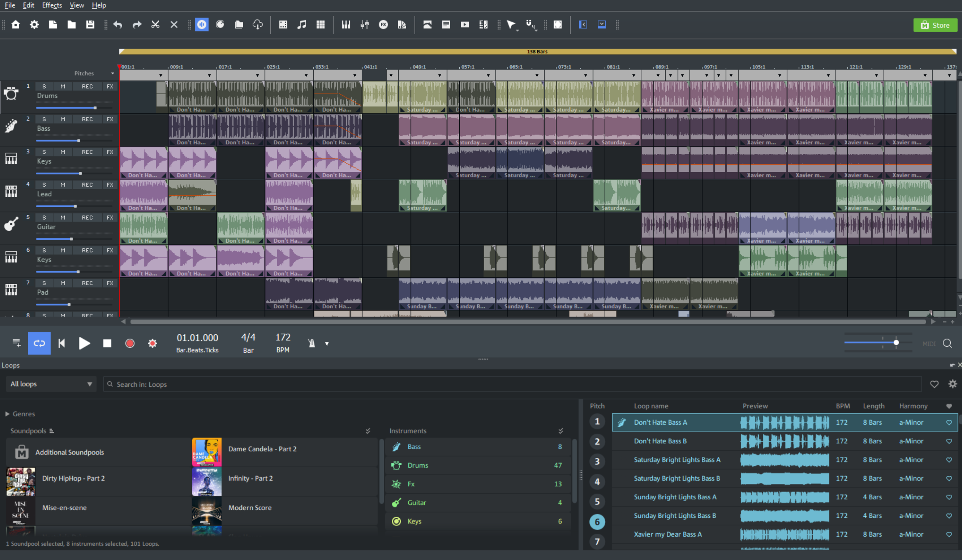Click the Loops settings gear icon
This screenshot has height=560, width=962.
tap(953, 384)
